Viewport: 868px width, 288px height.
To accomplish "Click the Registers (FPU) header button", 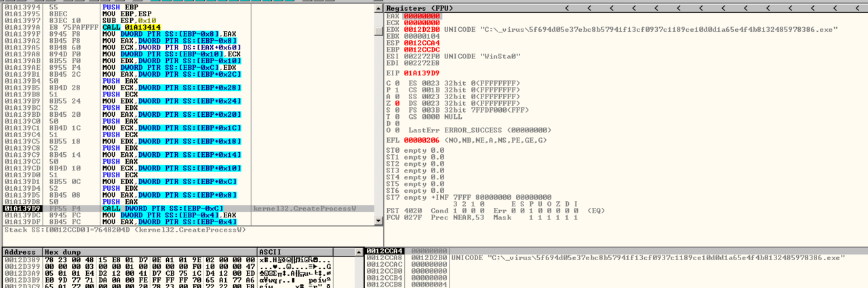I will coord(414,8).
